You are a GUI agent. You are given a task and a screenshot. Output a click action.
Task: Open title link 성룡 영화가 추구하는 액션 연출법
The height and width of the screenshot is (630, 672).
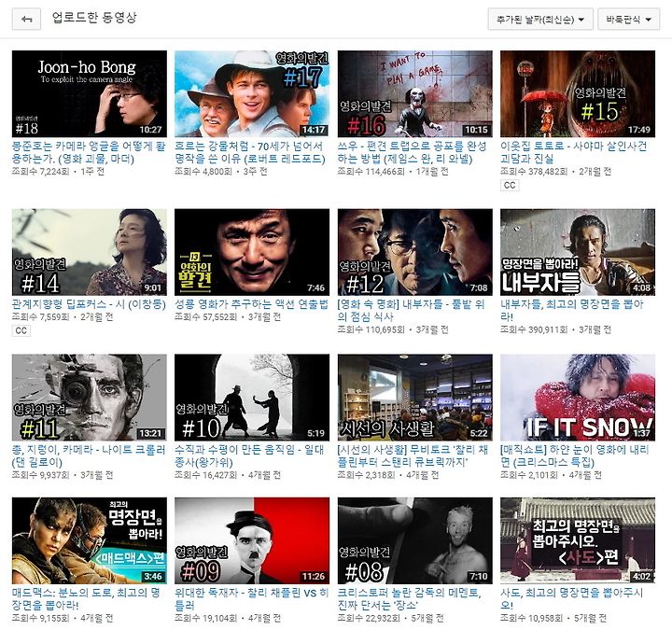coord(251,304)
